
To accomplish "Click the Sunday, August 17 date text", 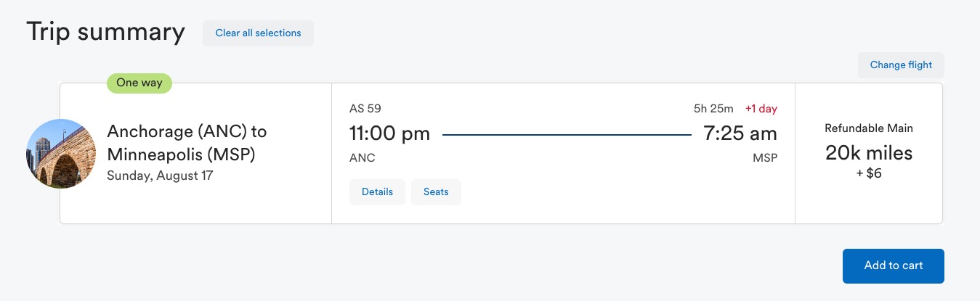I will click(x=160, y=176).
